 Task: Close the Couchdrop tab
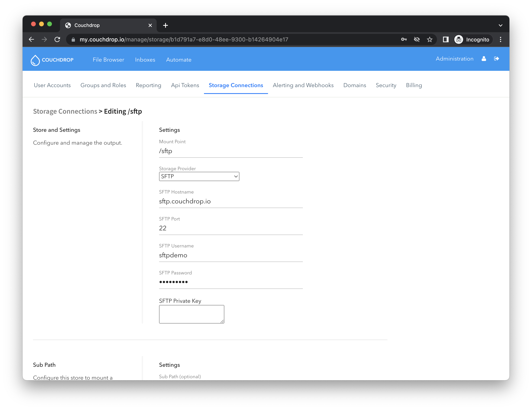click(150, 25)
